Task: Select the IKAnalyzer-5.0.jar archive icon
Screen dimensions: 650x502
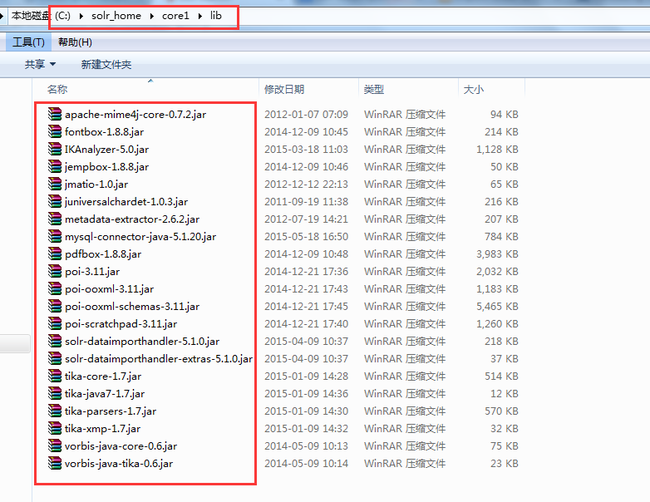Action: (55, 149)
